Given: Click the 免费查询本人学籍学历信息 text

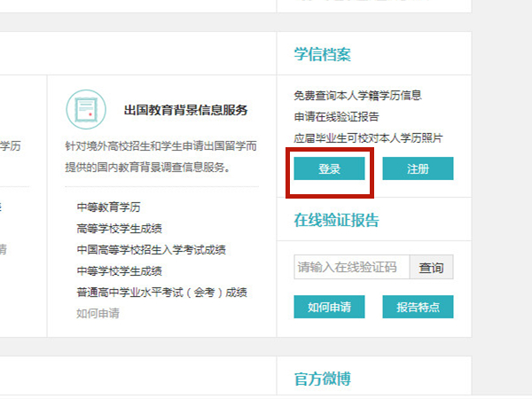Looking at the screenshot, I should (x=357, y=95).
